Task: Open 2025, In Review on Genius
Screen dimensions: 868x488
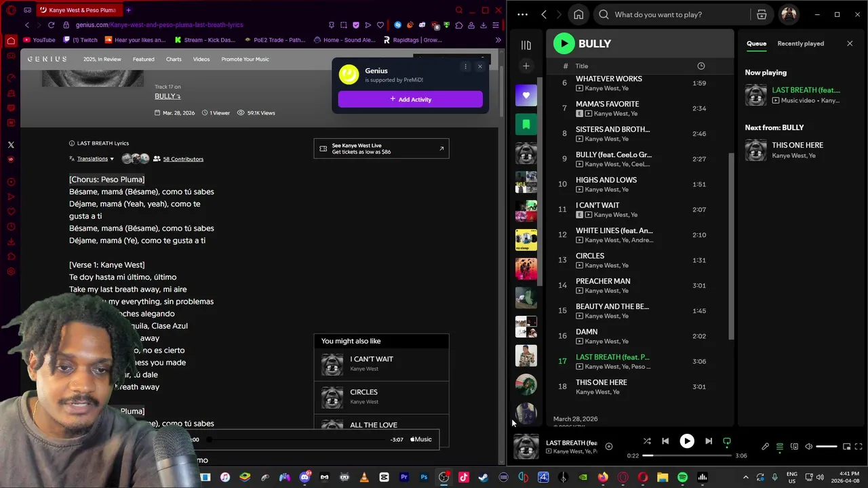Action: (x=102, y=59)
